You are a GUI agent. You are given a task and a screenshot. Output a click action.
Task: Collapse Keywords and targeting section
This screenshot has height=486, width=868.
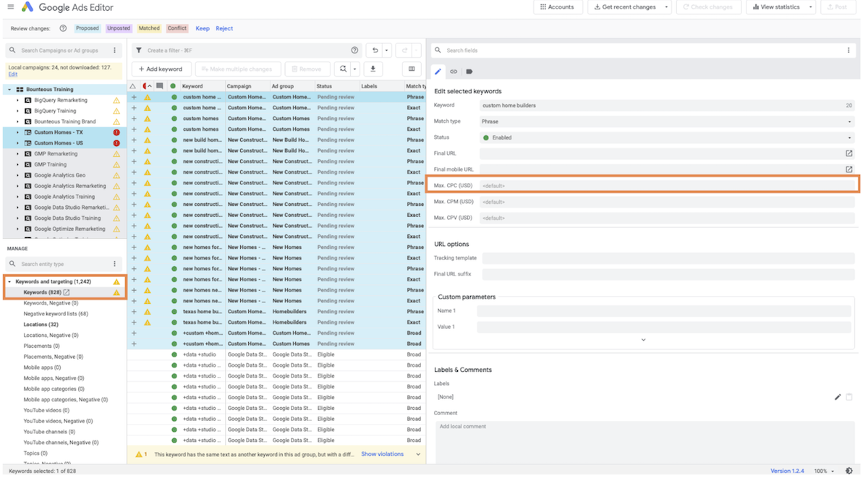coord(9,281)
